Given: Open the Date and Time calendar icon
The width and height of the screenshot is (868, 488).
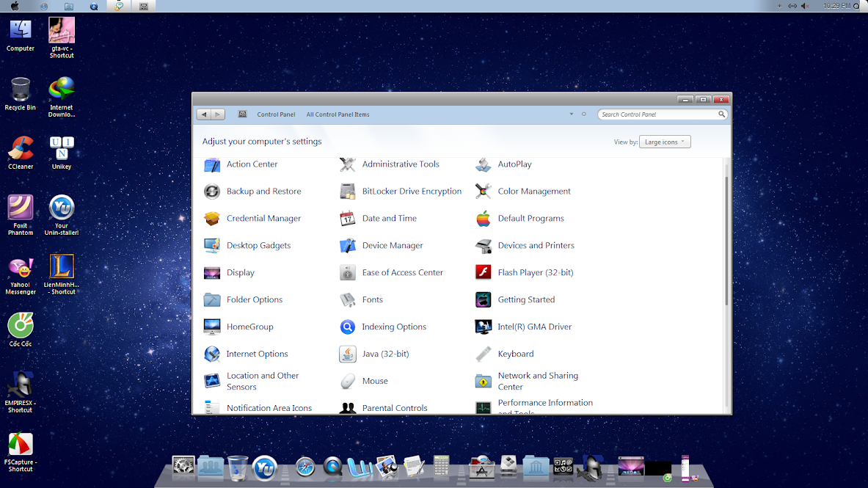Looking at the screenshot, I should pyautogui.click(x=348, y=219).
